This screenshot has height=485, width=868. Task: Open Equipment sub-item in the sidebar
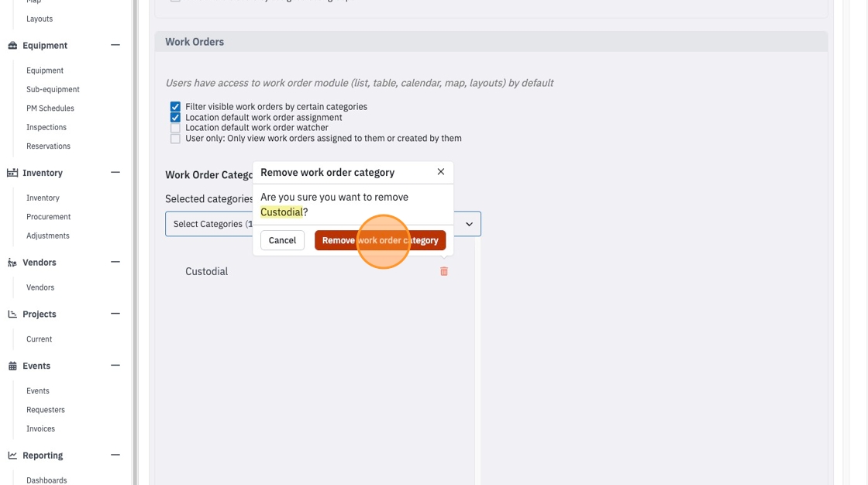pyautogui.click(x=45, y=71)
